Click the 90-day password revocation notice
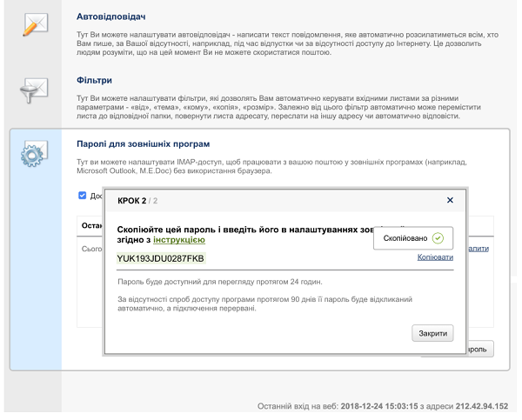 click(x=264, y=303)
